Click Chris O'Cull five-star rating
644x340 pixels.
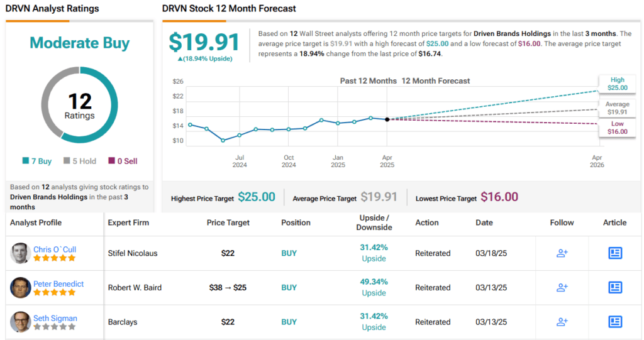(55, 258)
